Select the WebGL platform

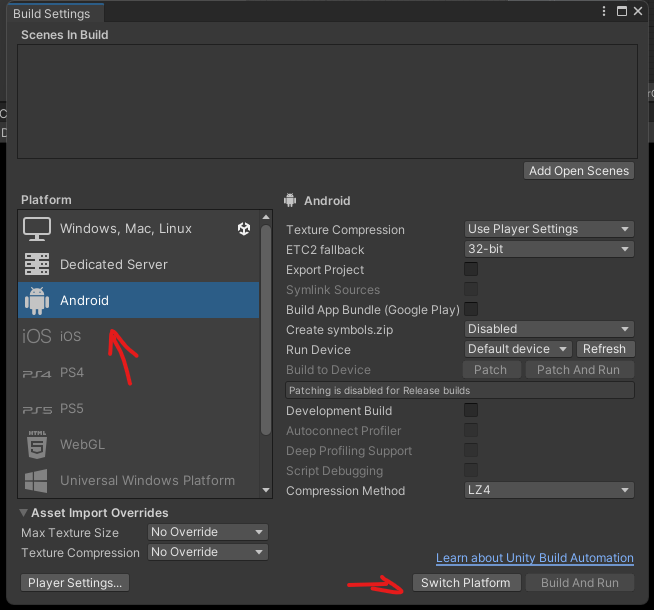tap(138, 444)
